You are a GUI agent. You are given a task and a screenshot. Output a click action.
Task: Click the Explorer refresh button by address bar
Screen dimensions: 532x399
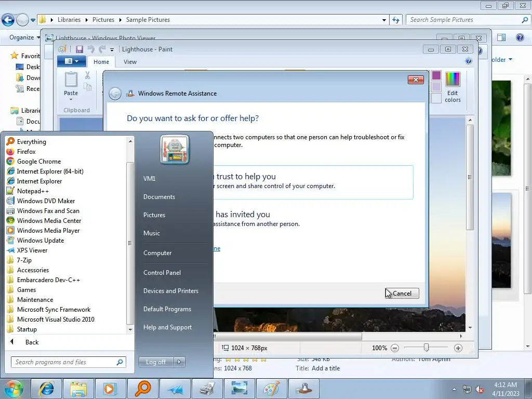pyautogui.click(x=395, y=20)
